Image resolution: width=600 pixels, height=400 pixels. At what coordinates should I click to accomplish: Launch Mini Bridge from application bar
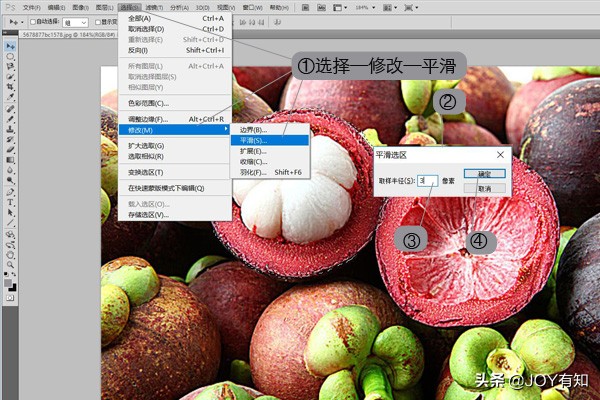coord(321,7)
